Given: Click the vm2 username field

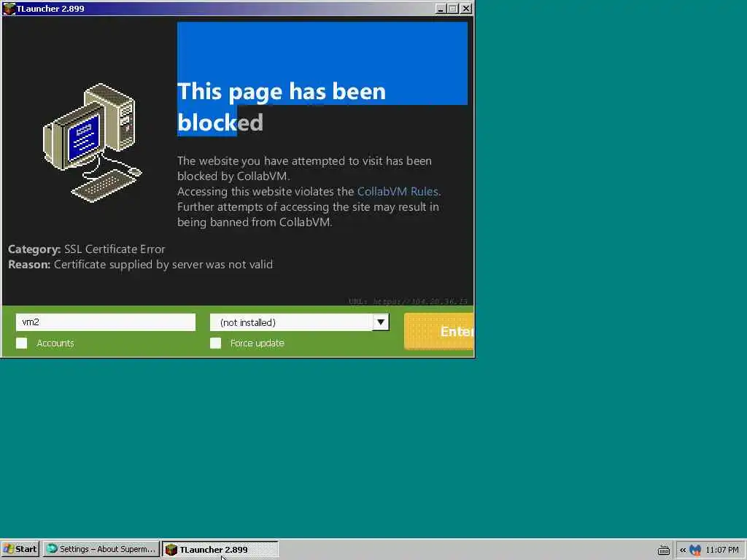Looking at the screenshot, I should tap(105, 322).
